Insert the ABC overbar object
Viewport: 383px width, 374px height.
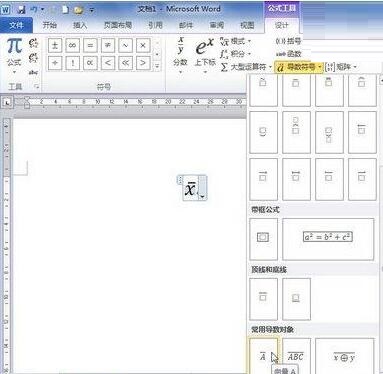coord(296,356)
